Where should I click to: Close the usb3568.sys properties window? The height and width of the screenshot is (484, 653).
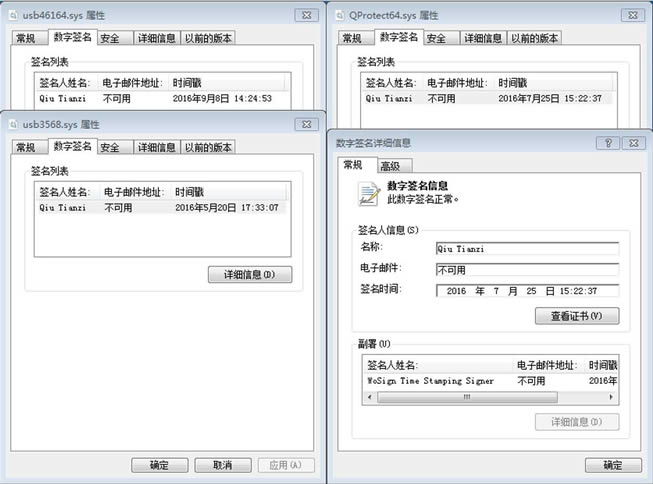[306, 124]
